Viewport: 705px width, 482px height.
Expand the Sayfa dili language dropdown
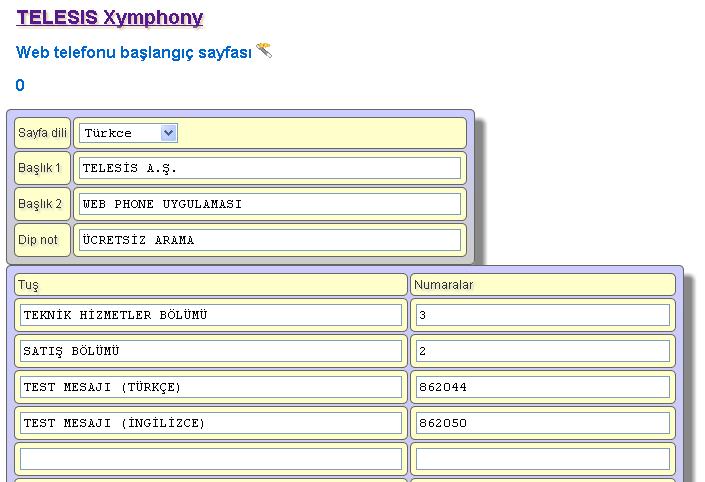[128, 133]
